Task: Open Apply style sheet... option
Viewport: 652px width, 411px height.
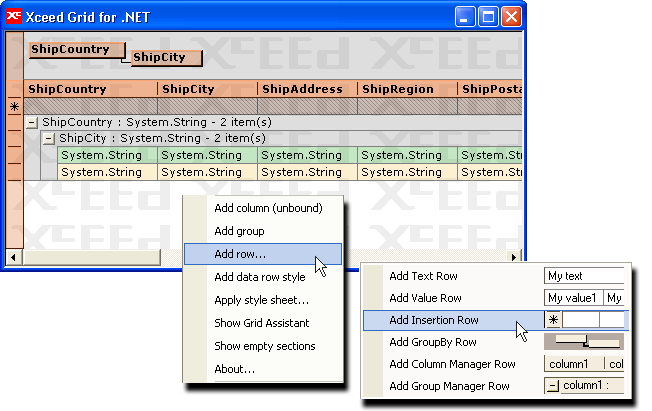Action: (x=263, y=300)
